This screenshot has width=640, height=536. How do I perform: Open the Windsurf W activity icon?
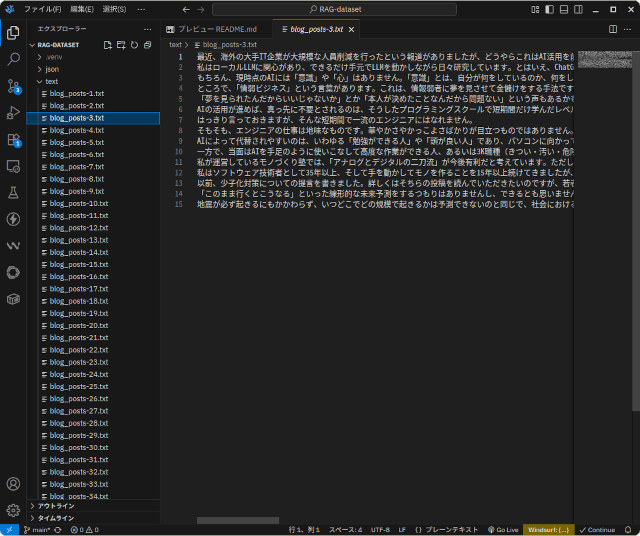[x=13, y=246]
